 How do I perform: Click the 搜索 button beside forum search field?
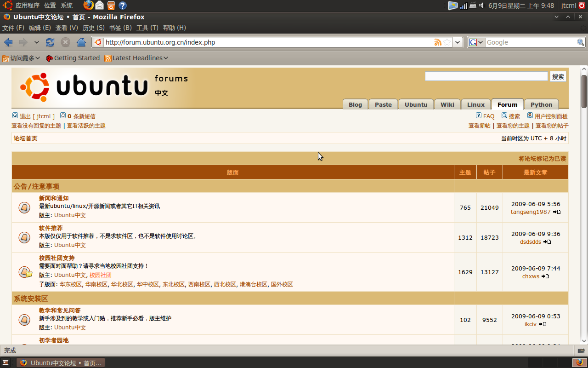tap(558, 76)
